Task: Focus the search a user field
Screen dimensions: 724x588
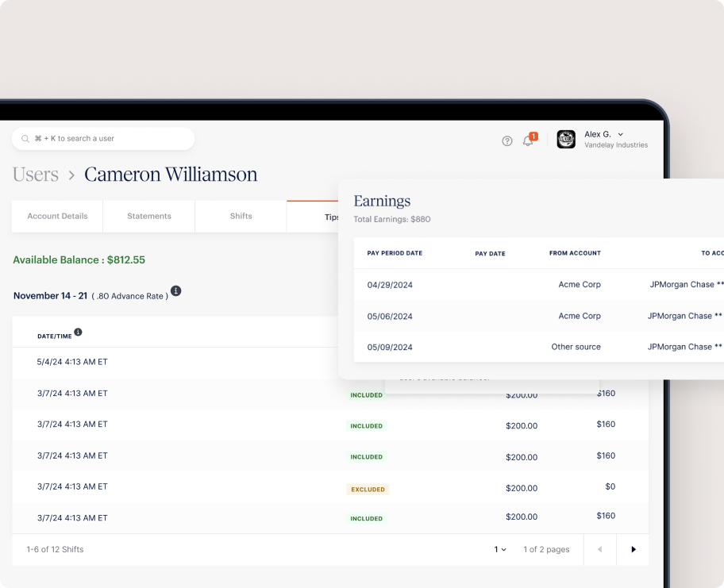Action: click(x=103, y=138)
